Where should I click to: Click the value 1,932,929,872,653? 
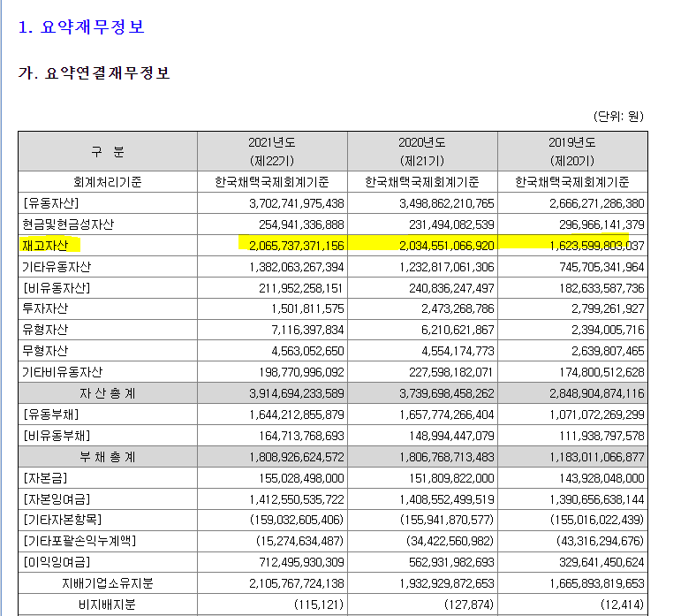click(447, 583)
